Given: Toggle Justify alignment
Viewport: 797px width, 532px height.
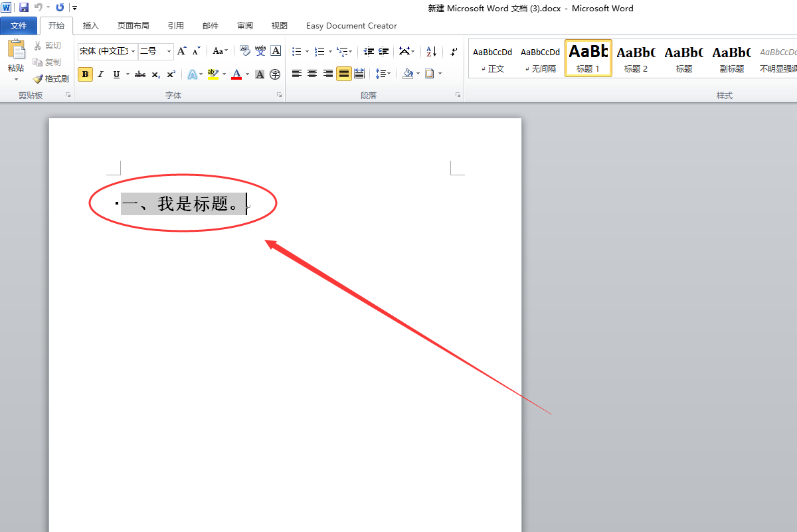Looking at the screenshot, I should tap(343, 74).
